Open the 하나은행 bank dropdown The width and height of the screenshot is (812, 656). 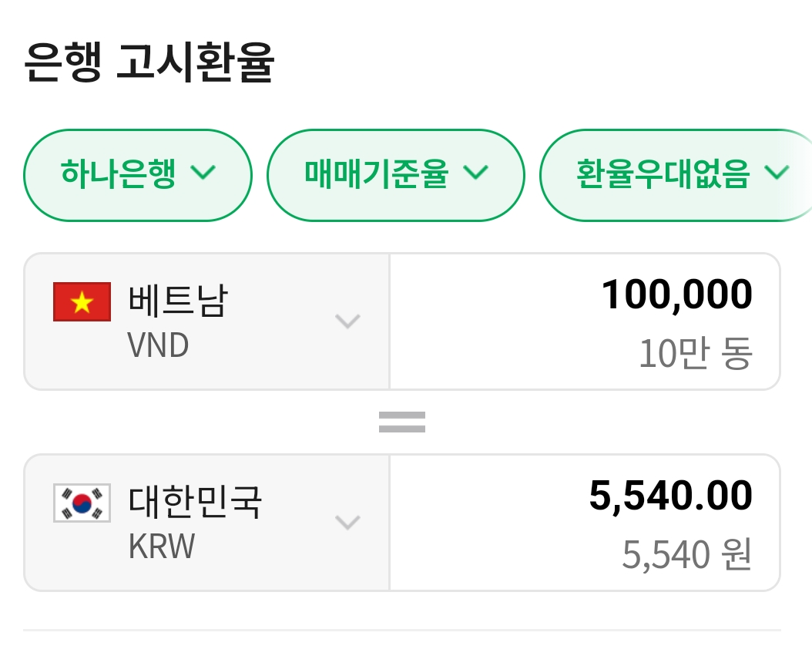click(x=138, y=175)
